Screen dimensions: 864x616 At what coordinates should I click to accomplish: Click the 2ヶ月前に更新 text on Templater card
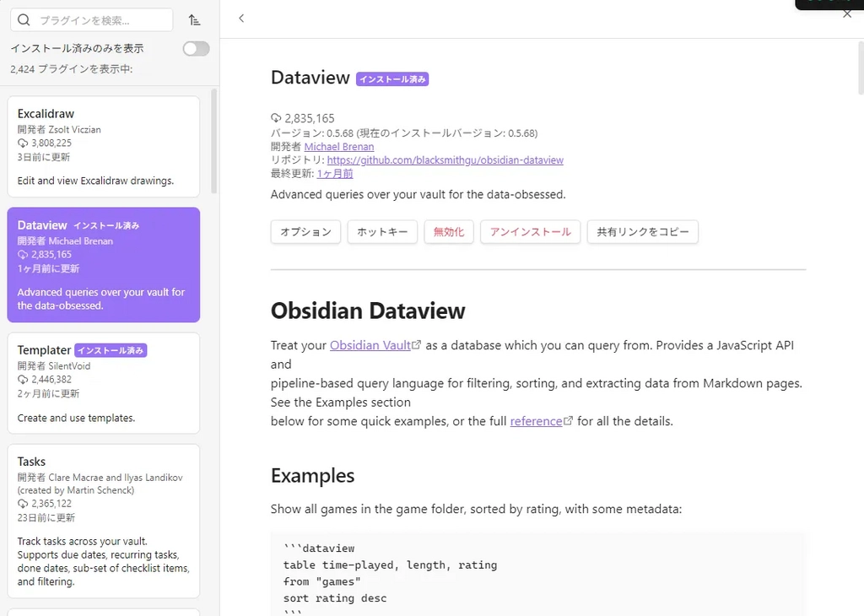pos(48,393)
